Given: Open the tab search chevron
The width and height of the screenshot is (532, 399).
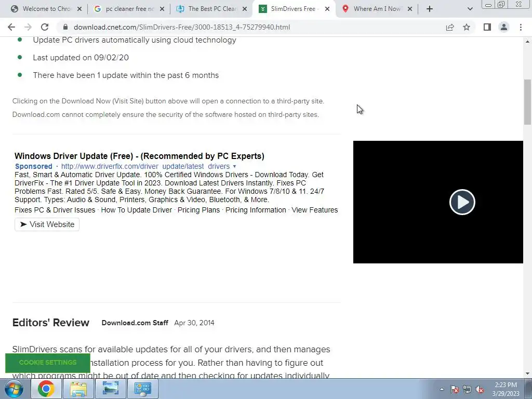Looking at the screenshot, I should [470, 9].
